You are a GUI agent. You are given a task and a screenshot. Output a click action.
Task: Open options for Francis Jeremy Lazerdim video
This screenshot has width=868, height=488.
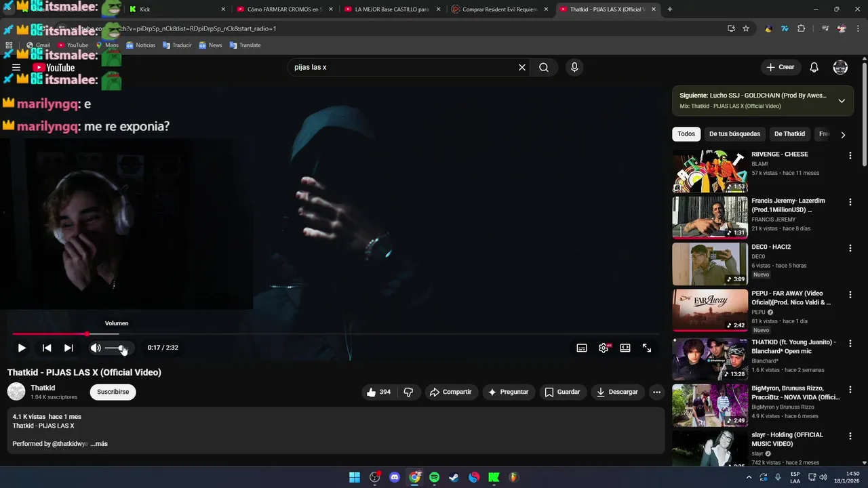tap(850, 202)
